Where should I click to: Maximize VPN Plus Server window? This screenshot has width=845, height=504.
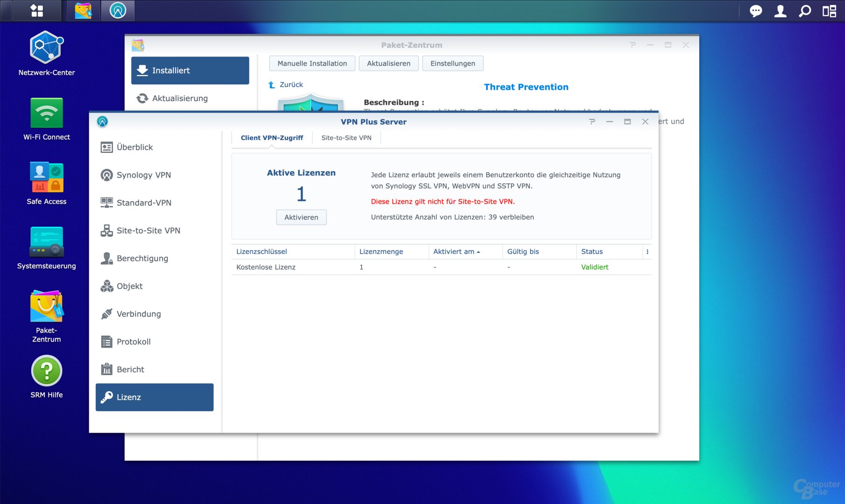point(627,121)
